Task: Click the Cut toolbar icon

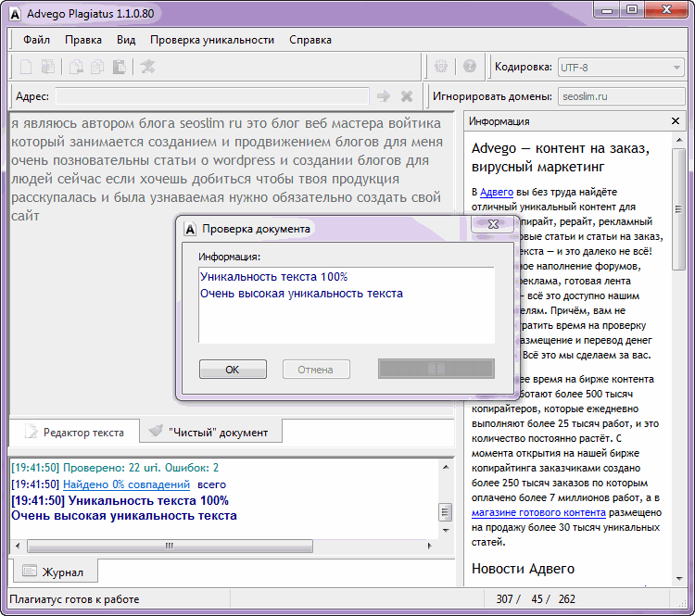Action: click(76, 67)
